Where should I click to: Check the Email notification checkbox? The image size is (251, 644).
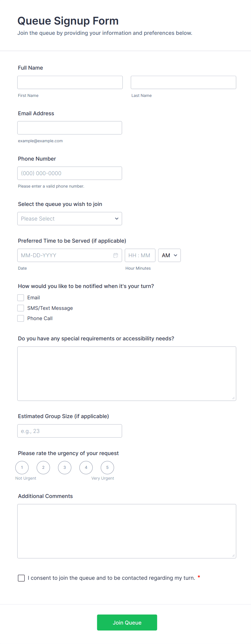[x=21, y=298]
